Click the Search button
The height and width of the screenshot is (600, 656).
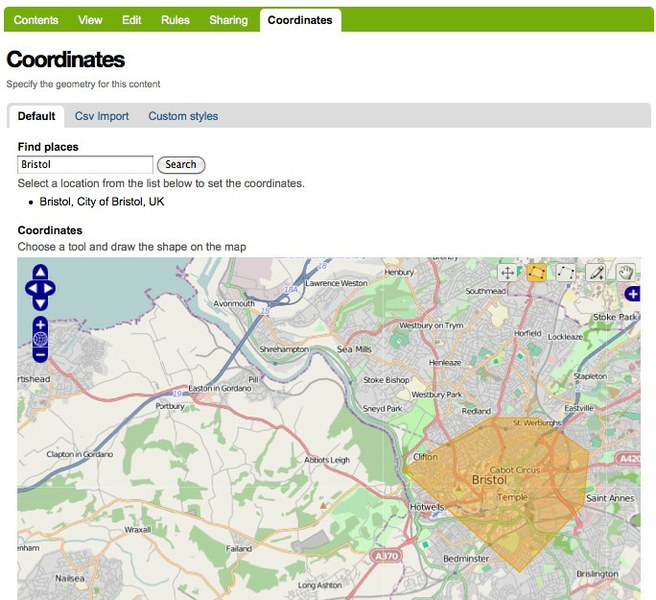pyautogui.click(x=181, y=165)
